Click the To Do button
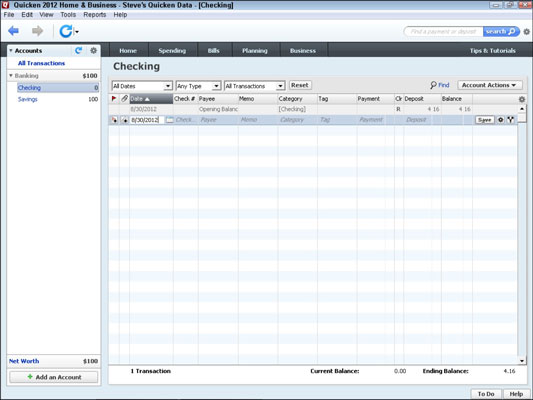The image size is (533, 400). (x=486, y=394)
